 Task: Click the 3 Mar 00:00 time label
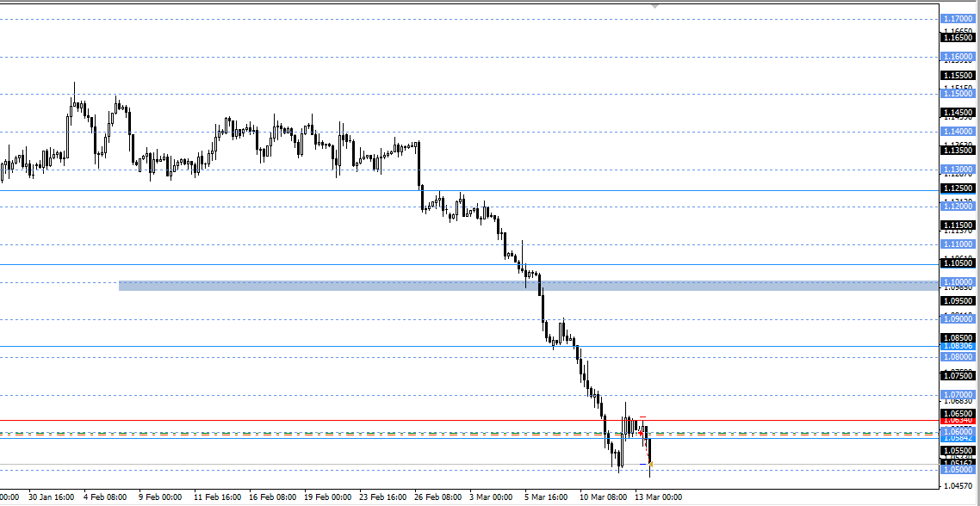490,497
